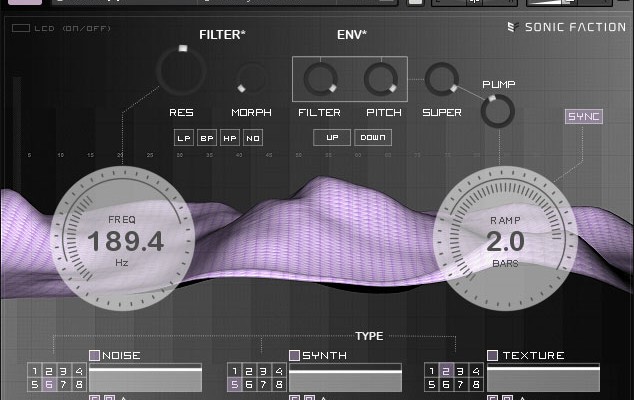Toggle the LED on/off switch
Viewport: 634px width, 400px height.
pos(20,27)
